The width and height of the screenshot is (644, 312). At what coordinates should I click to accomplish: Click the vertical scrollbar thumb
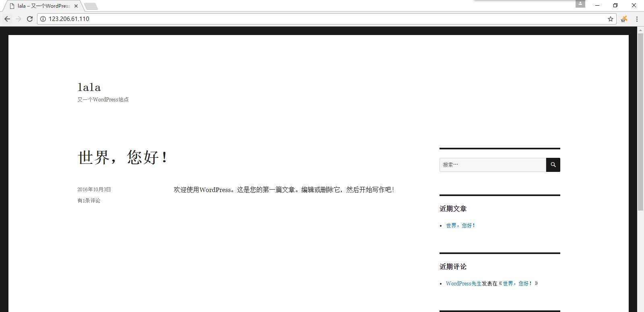pos(640,122)
